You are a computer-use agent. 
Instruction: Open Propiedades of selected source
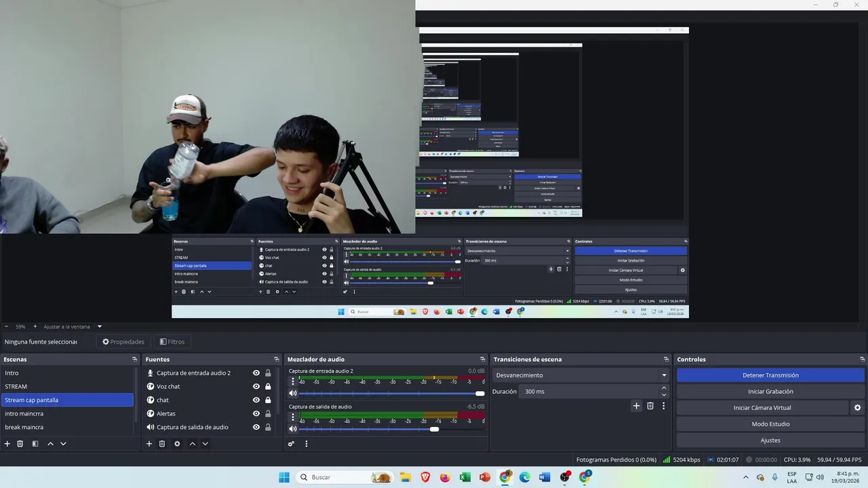coord(123,342)
